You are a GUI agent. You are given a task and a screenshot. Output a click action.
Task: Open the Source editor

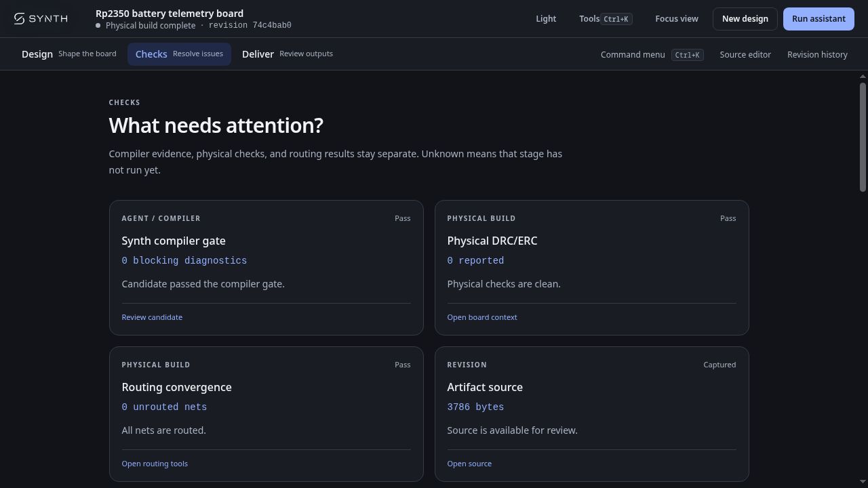[x=745, y=54]
